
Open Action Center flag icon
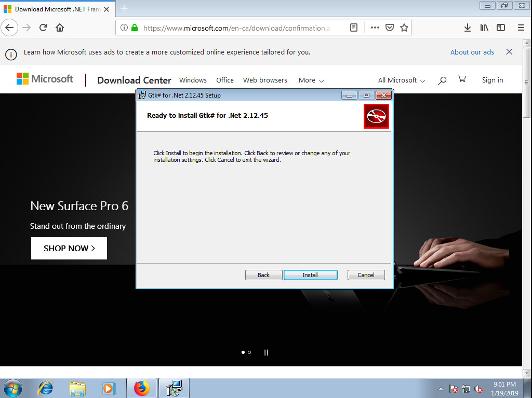coord(453,389)
